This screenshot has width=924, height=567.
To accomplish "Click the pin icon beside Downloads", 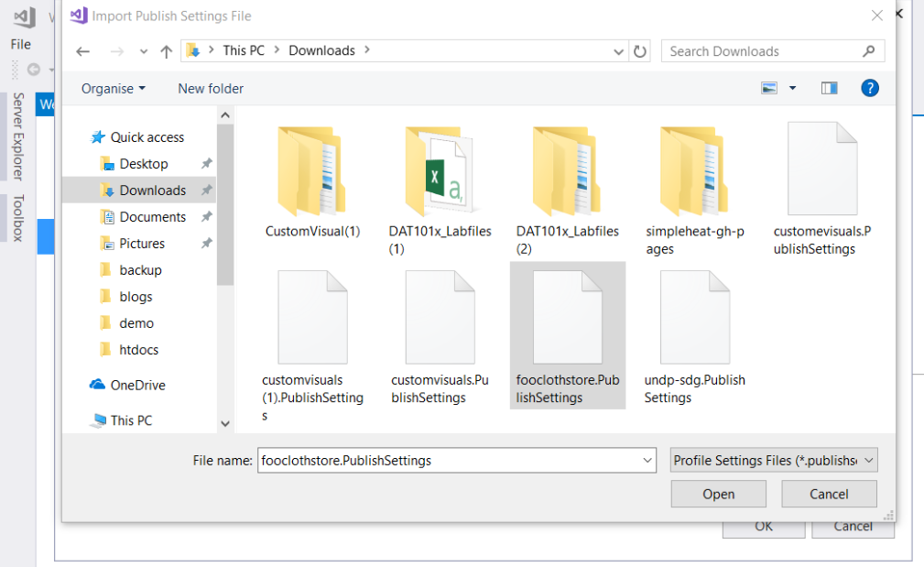I will coord(206,191).
